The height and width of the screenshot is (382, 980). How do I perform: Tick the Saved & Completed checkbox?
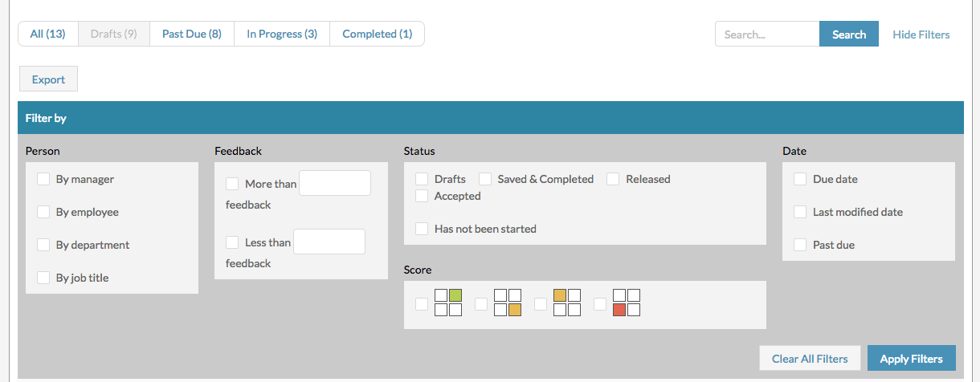tap(485, 179)
